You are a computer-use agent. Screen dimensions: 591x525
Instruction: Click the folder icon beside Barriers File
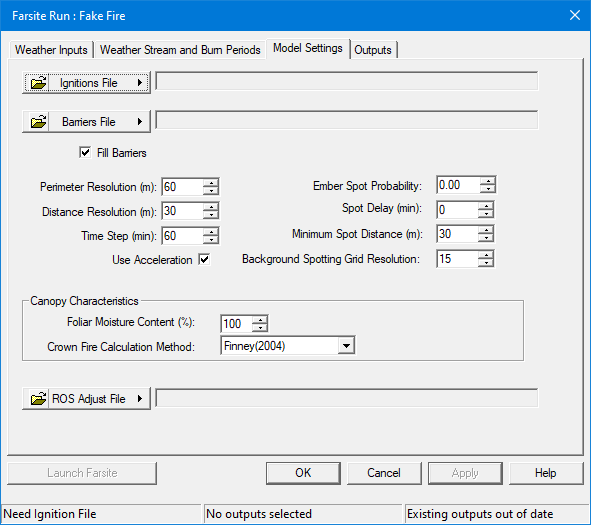tap(38, 121)
